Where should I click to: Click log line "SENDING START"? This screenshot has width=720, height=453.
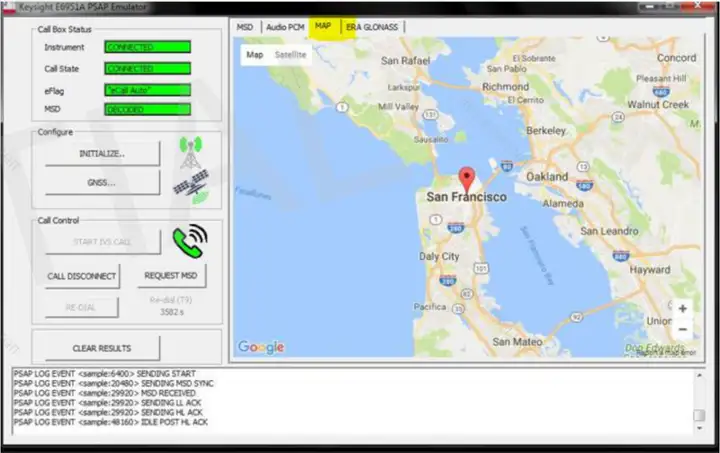click(x=105, y=374)
